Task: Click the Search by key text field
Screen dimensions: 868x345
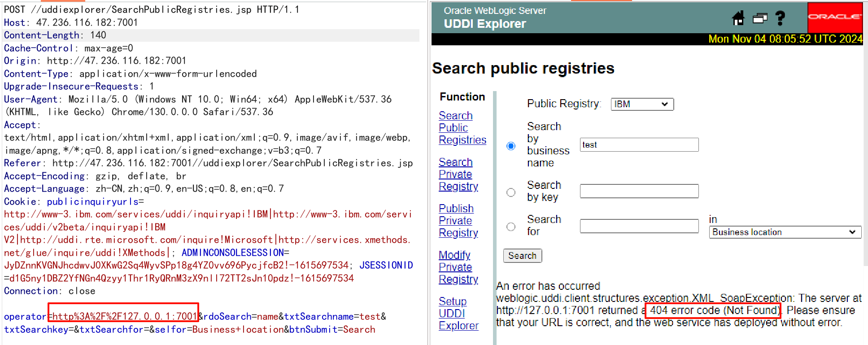Action: [639, 191]
